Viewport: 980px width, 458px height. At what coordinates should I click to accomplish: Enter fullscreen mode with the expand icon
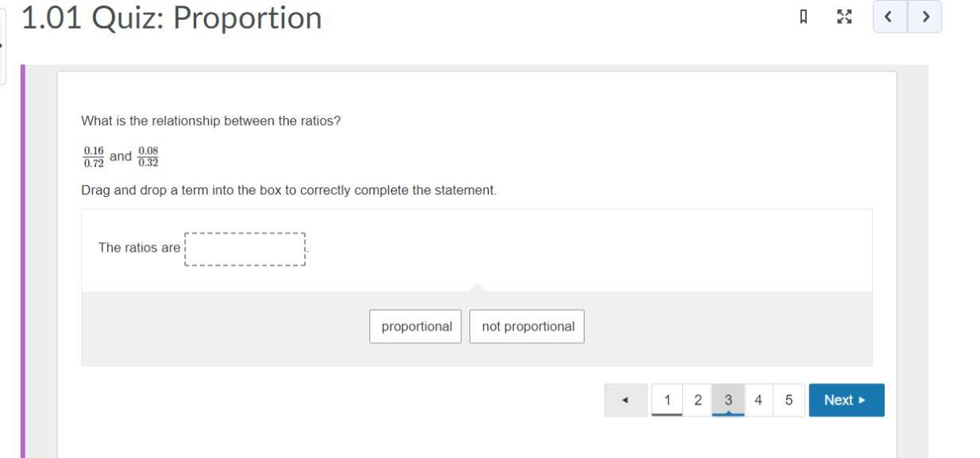tap(844, 17)
